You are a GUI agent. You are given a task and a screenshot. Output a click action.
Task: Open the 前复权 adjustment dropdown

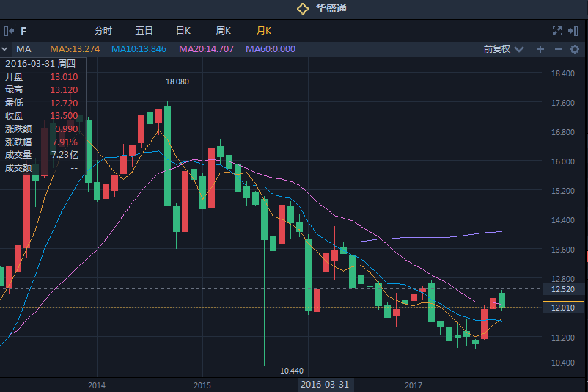(503, 49)
